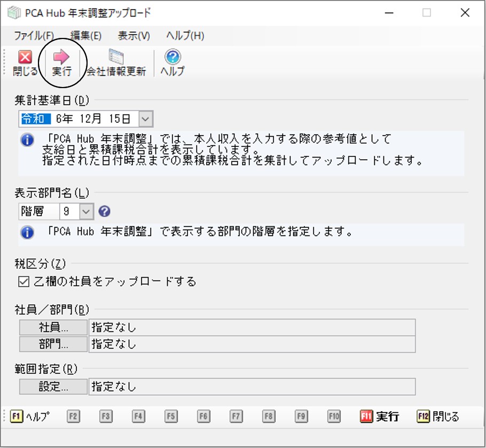
Task: Select the 令和 era field in date
Action: pyautogui.click(x=35, y=119)
